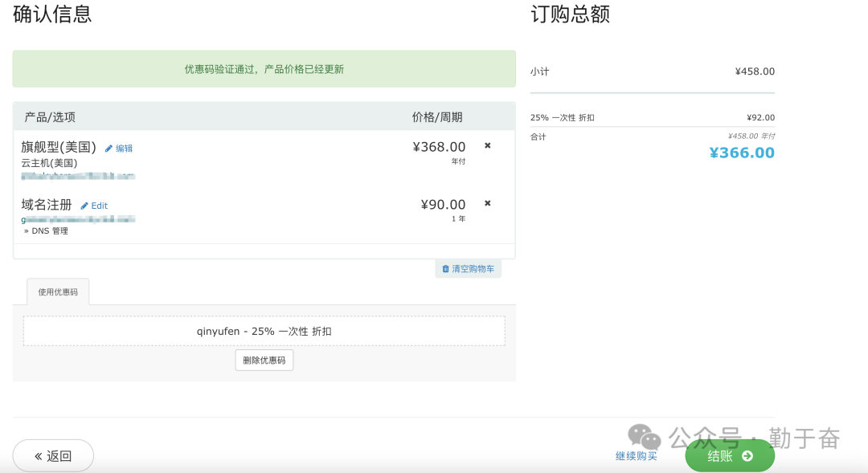868x473 pixels.
Task: Click the 产品/选项 column header
Action: [50, 117]
